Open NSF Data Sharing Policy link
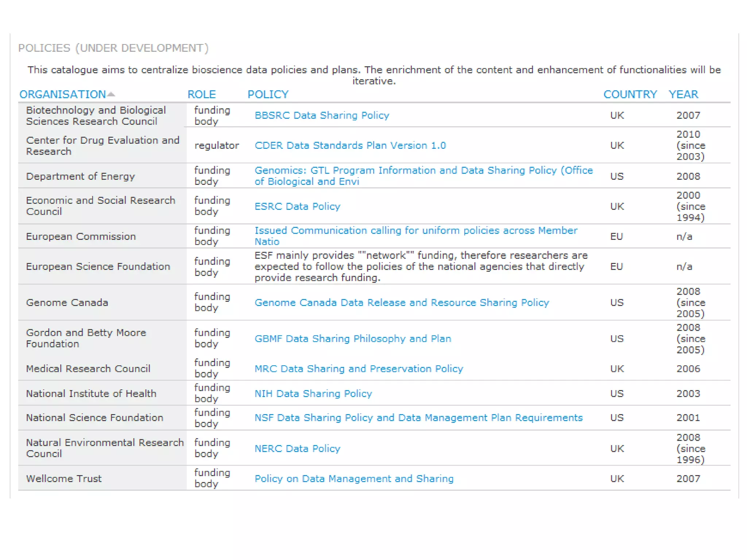The height and width of the screenshot is (560, 747). [x=418, y=418]
